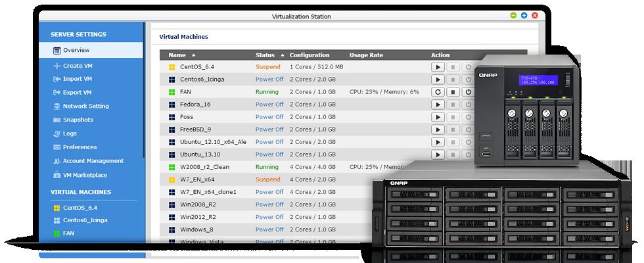644x263 pixels.
Task: Click the Network Setting icon
Action: (57, 106)
